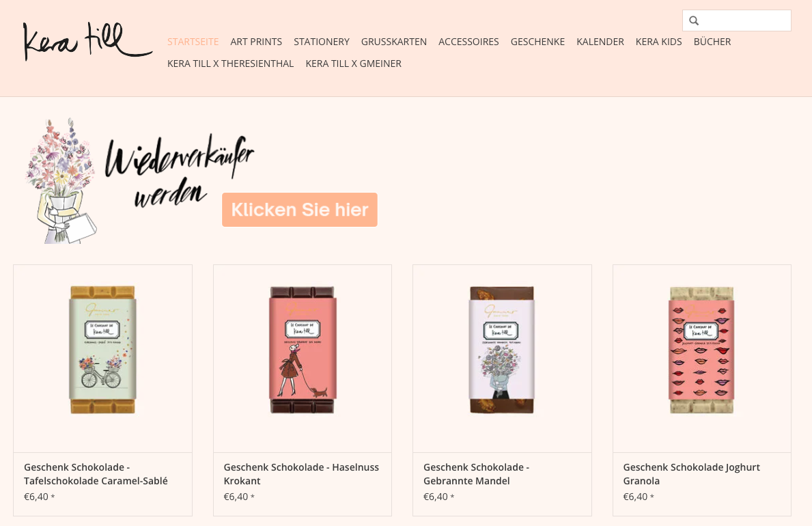Open the Bücher category
812x526 pixels.
(712, 42)
